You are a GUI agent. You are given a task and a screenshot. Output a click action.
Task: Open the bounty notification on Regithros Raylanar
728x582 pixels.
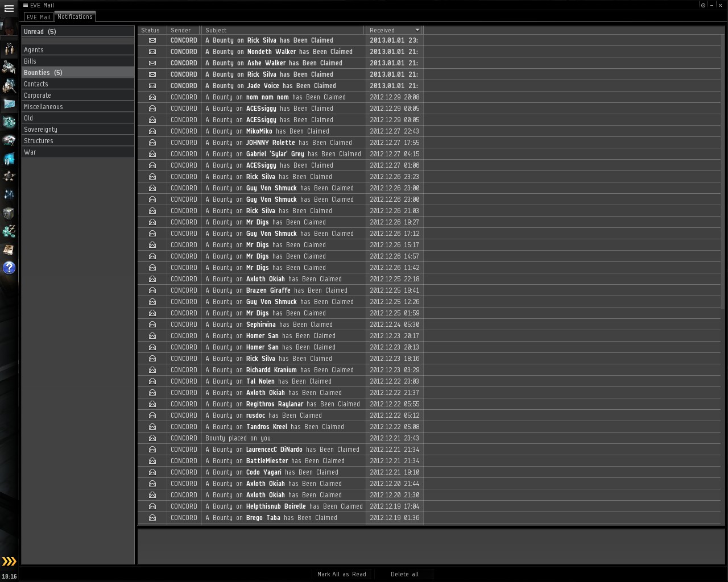(x=429, y=404)
